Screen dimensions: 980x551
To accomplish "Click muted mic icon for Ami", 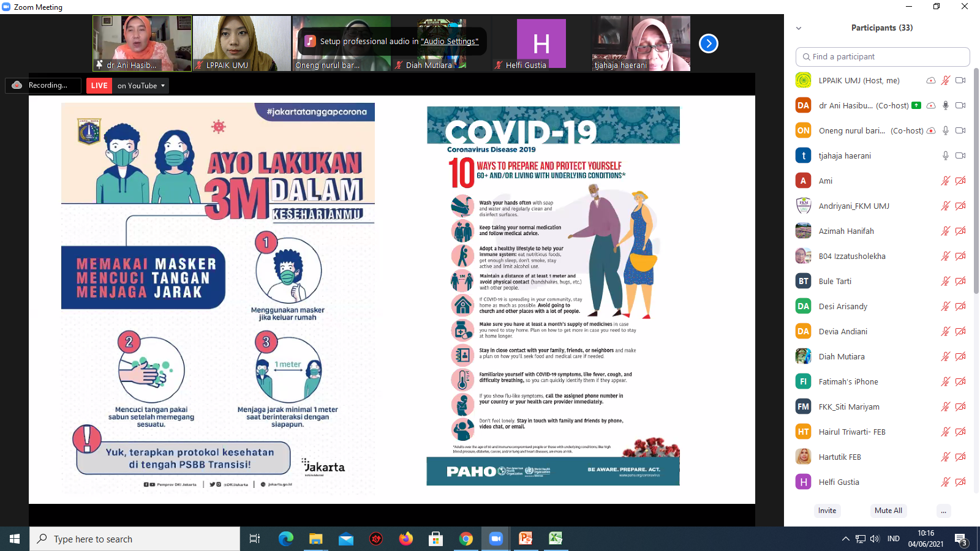I will 946,181.
